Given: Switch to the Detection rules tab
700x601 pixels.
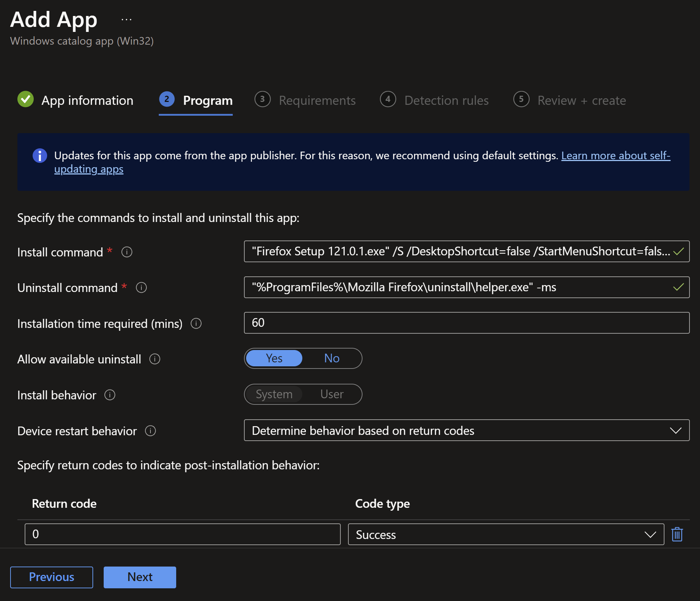Looking at the screenshot, I should point(447,100).
